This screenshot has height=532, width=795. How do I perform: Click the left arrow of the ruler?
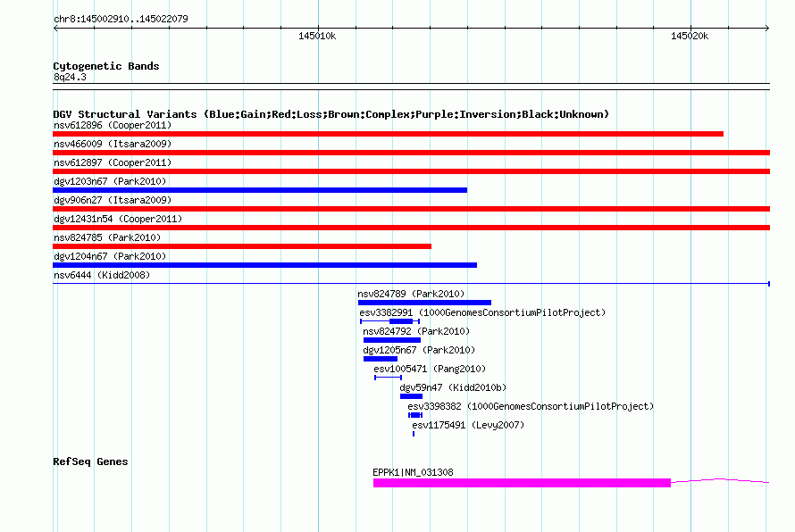point(55,28)
